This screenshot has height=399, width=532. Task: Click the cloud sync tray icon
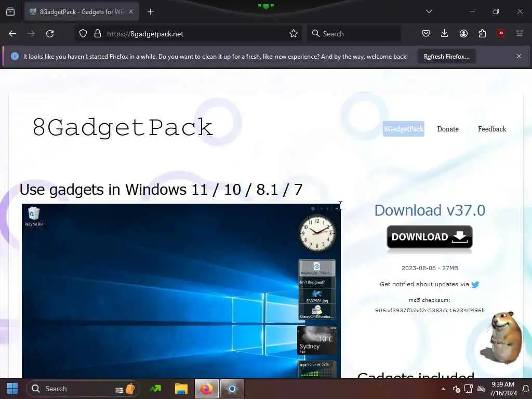pyautogui.click(x=481, y=389)
